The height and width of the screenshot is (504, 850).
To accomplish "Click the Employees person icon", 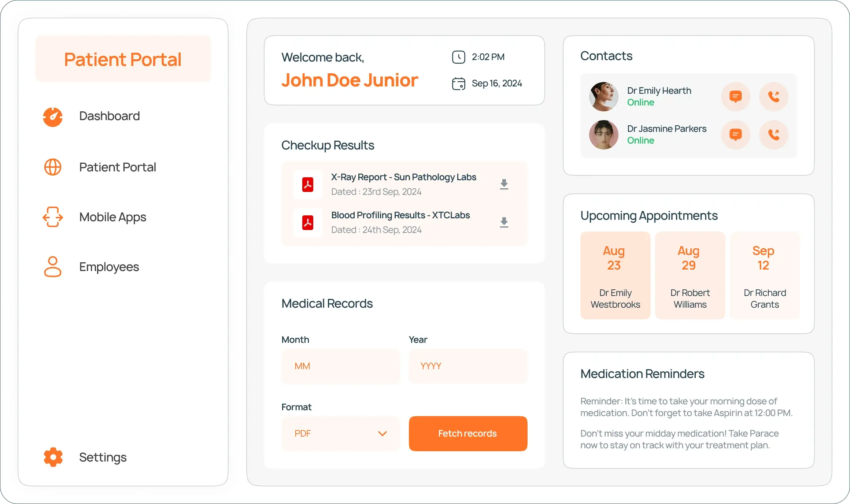I will 53,267.
